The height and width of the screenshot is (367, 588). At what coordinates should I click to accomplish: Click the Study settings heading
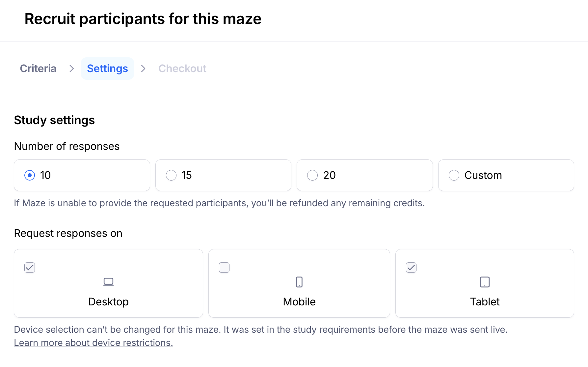pyautogui.click(x=54, y=120)
